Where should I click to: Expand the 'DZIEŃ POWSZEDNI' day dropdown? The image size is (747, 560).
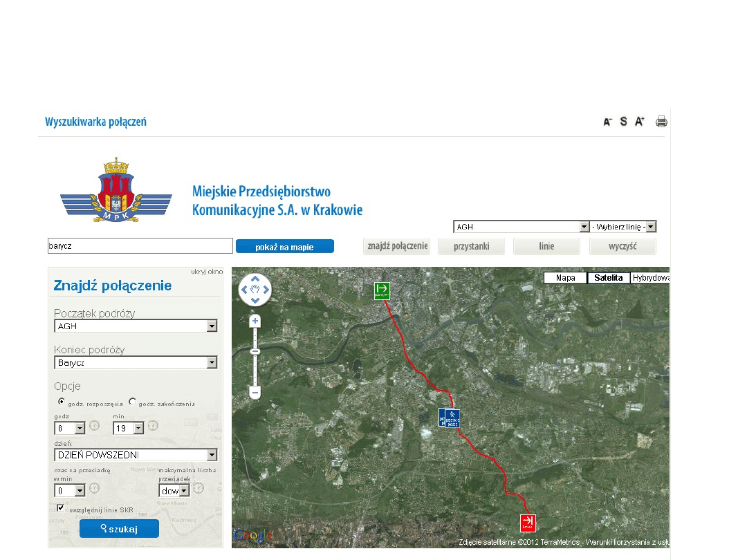[212, 455]
